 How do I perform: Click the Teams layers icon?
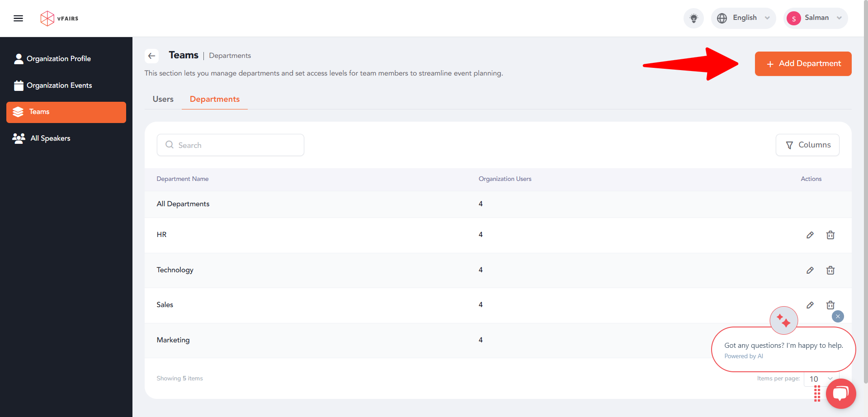18,112
